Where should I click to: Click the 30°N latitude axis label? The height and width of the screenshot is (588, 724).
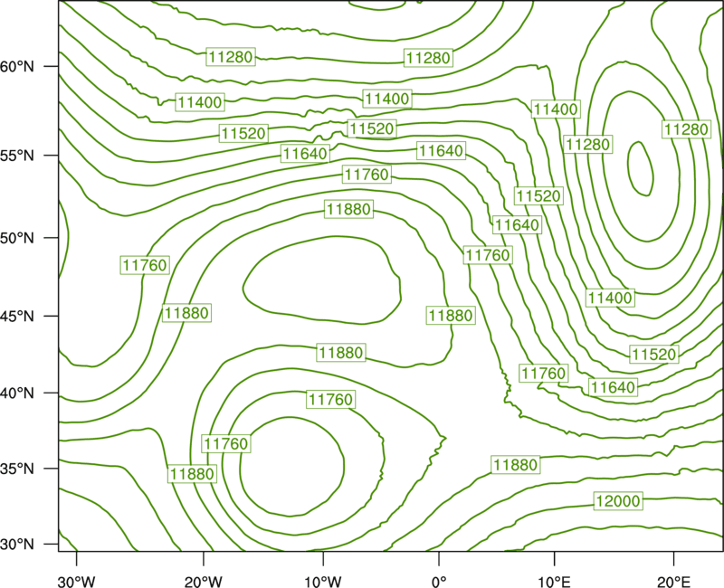coord(17,545)
